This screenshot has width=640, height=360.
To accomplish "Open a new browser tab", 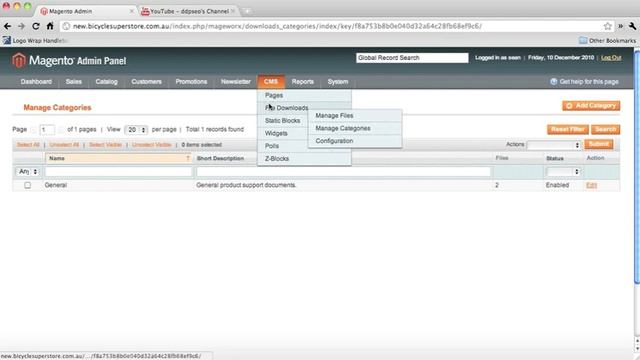I will coord(247,11).
